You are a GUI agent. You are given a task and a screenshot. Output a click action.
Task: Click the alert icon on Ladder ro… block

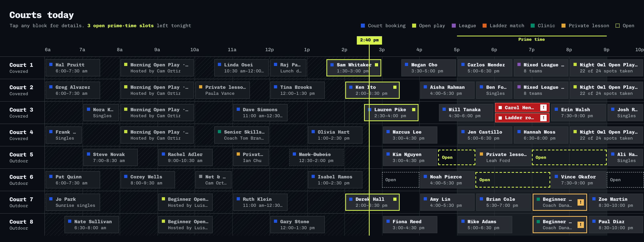543,118
